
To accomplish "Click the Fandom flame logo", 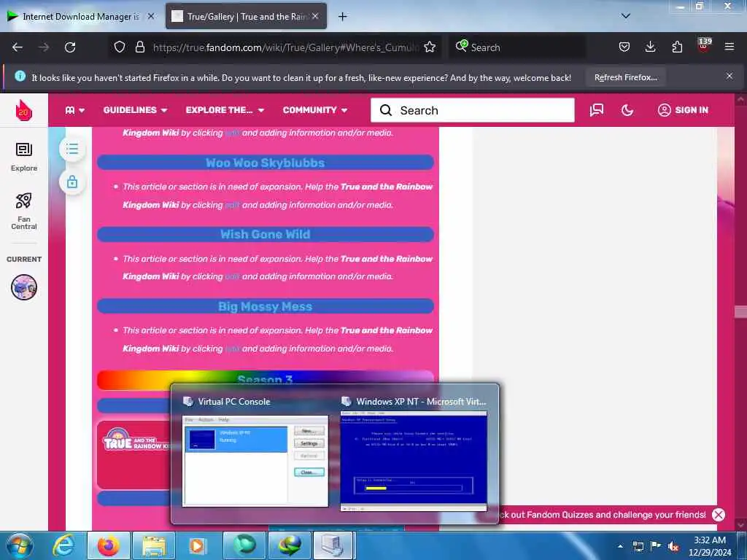I will [24, 110].
